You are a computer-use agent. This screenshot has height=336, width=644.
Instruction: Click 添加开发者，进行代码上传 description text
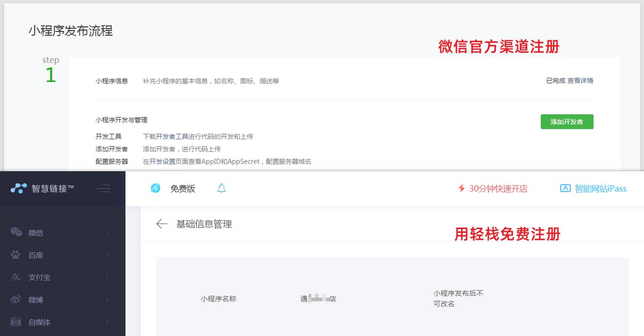182,149
